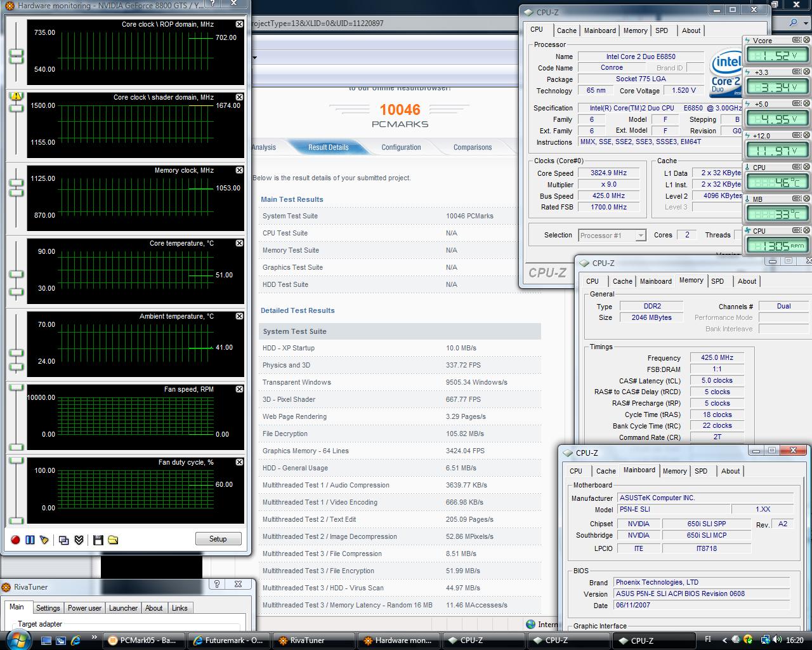Click the Physics and 3D result row
The height and width of the screenshot is (650, 812).
400,365
